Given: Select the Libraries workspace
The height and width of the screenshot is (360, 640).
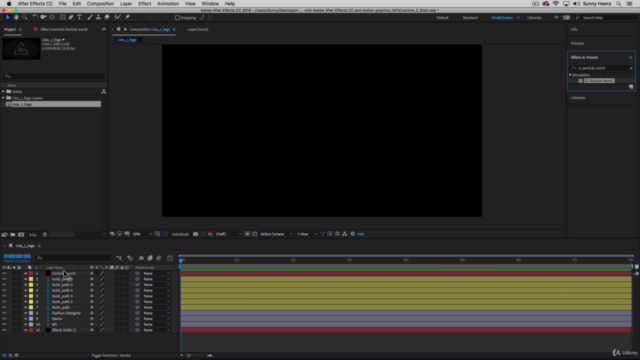Looking at the screenshot, I should [534, 18].
